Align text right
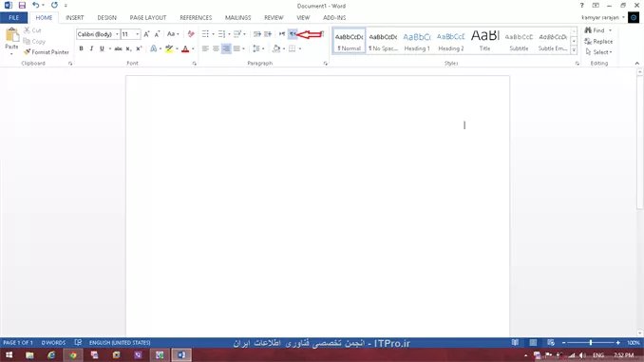This screenshot has height=362, width=644. pyautogui.click(x=226, y=48)
